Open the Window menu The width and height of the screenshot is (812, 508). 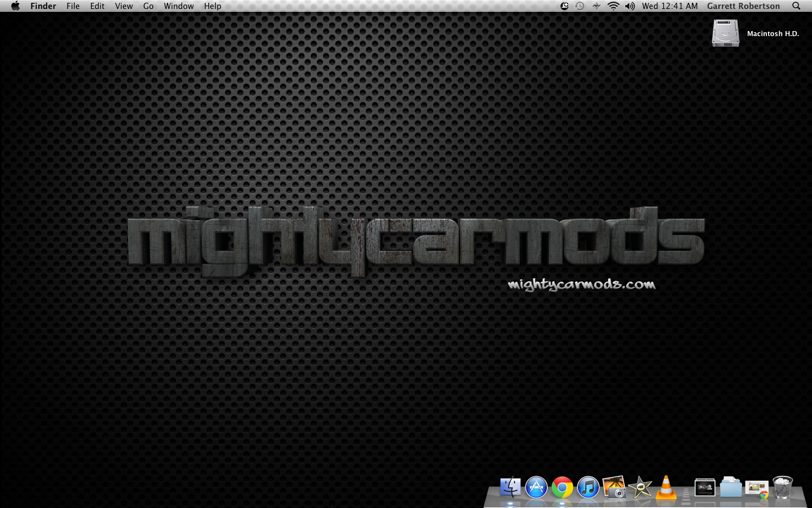click(x=179, y=6)
